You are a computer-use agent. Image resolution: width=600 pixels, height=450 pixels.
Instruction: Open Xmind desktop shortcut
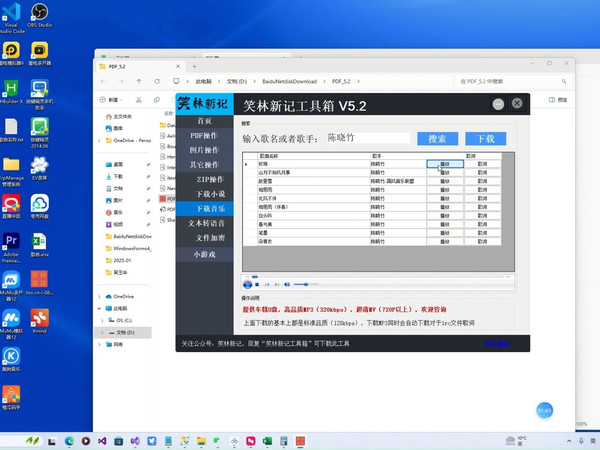pyautogui.click(x=39, y=321)
